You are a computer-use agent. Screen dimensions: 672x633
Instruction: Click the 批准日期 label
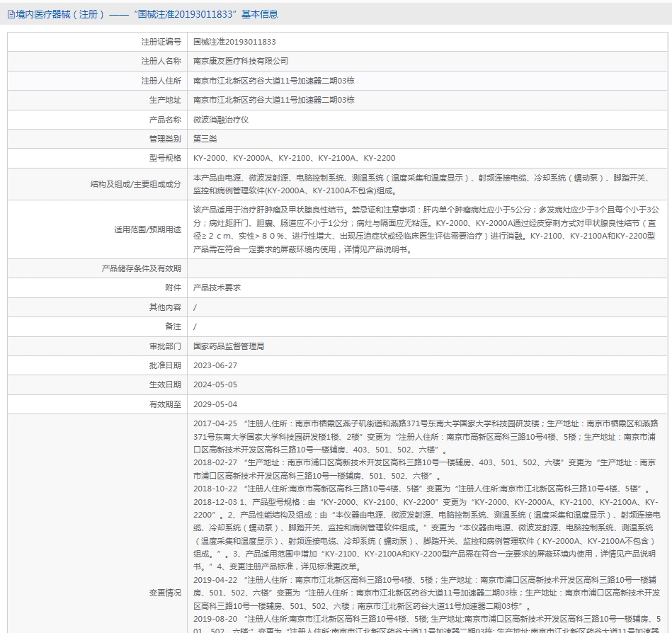click(165, 365)
